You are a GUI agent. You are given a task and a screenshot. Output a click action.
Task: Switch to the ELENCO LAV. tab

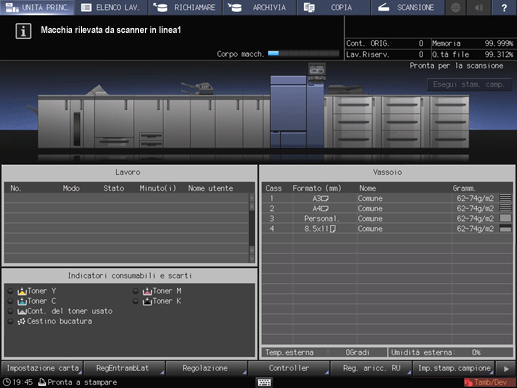(111, 7)
